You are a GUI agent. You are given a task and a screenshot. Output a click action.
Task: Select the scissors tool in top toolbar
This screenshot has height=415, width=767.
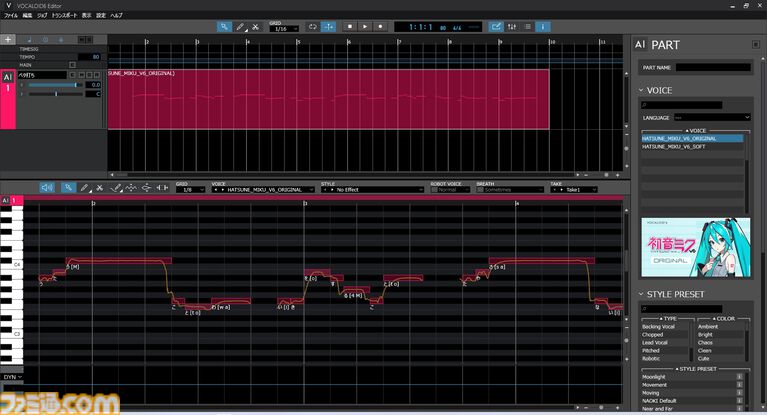tap(255, 27)
